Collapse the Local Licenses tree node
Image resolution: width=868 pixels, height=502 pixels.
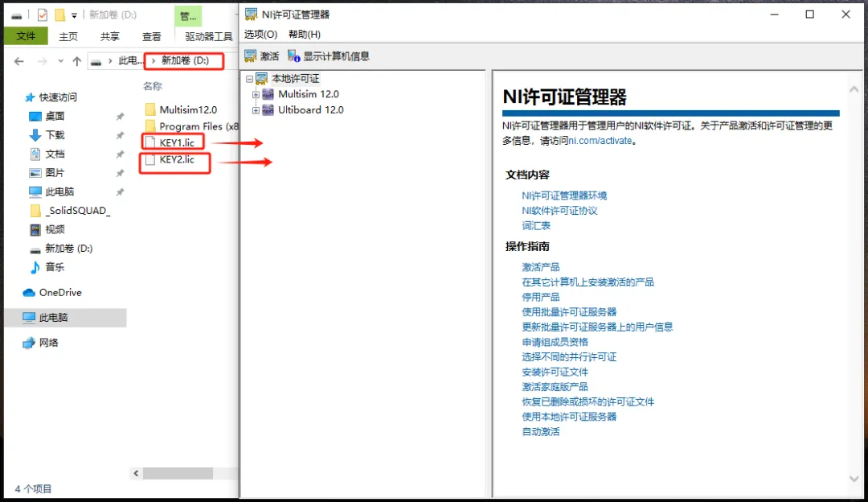click(x=249, y=79)
